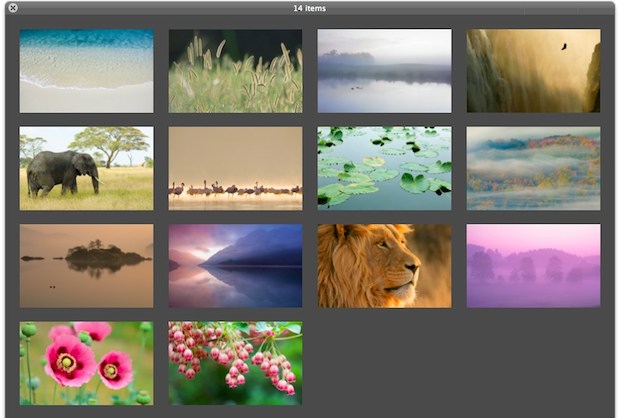Open the beach shoreline wave photo
Viewport: 620px width, 418px height.
click(x=86, y=70)
